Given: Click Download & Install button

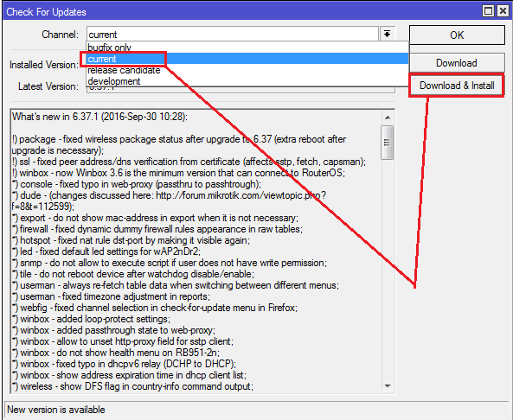Looking at the screenshot, I should pos(457,86).
